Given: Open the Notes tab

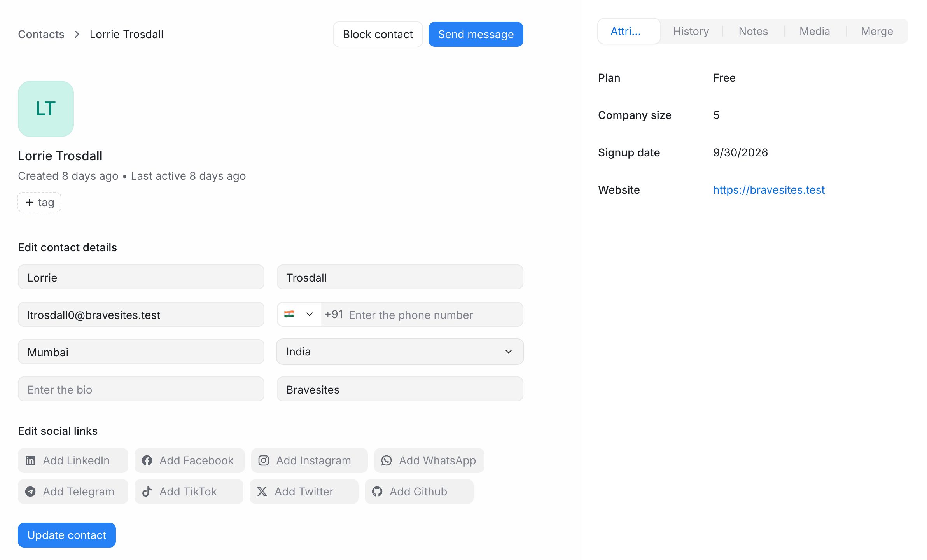Looking at the screenshot, I should pyautogui.click(x=753, y=31).
